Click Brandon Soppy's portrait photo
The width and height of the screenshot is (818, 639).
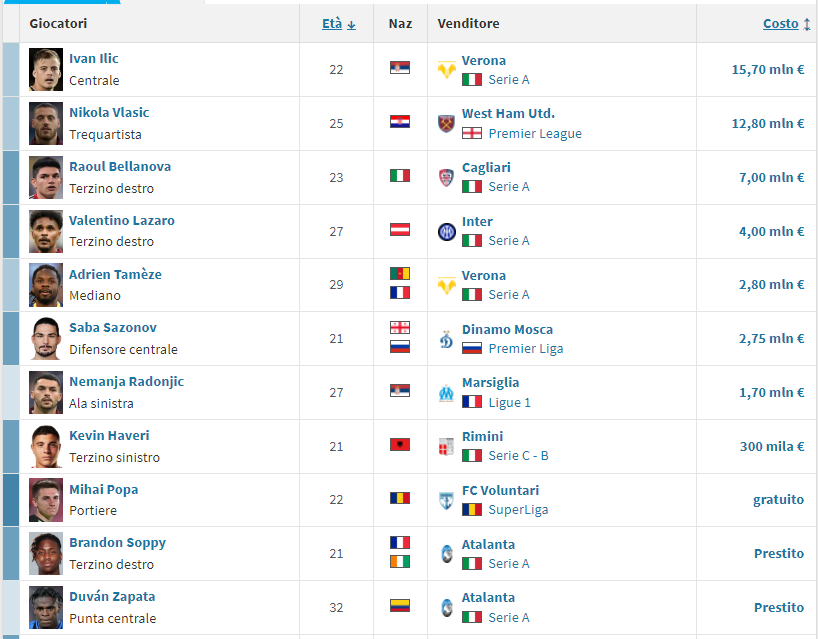point(46,553)
